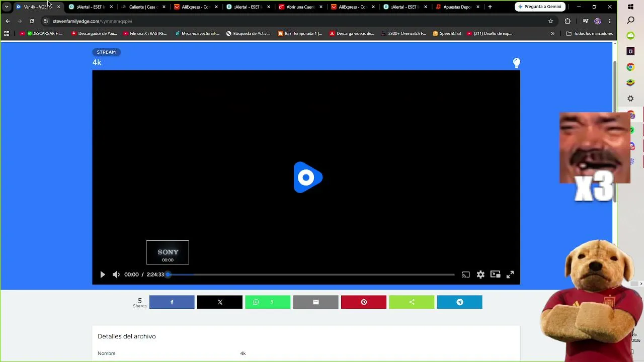Switch to the 'Apuestas Depo' tab
The image size is (644, 362).
pyautogui.click(x=457, y=7)
